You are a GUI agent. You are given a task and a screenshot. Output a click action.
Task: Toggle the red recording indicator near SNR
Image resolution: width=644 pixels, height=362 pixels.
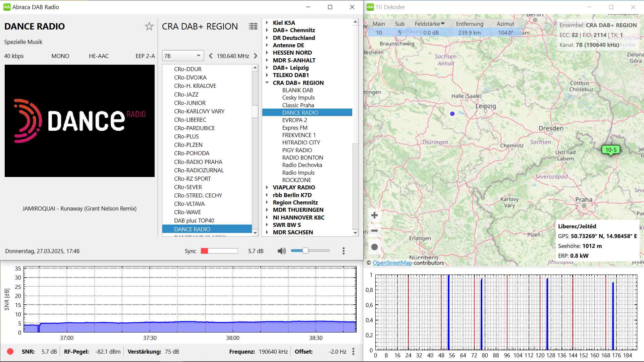(x=10, y=352)
